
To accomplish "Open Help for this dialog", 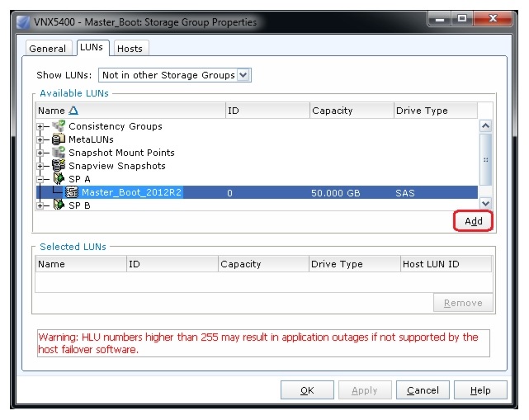I will 480,390.
